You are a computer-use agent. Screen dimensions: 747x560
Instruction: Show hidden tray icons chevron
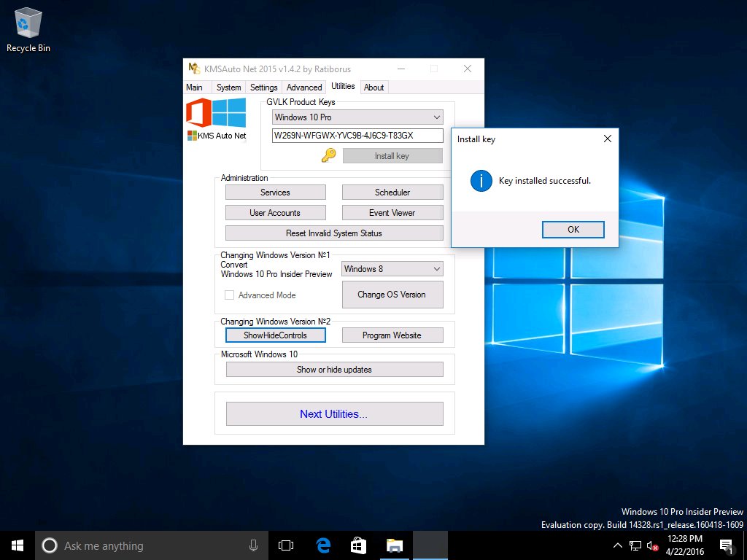[617, 545]
